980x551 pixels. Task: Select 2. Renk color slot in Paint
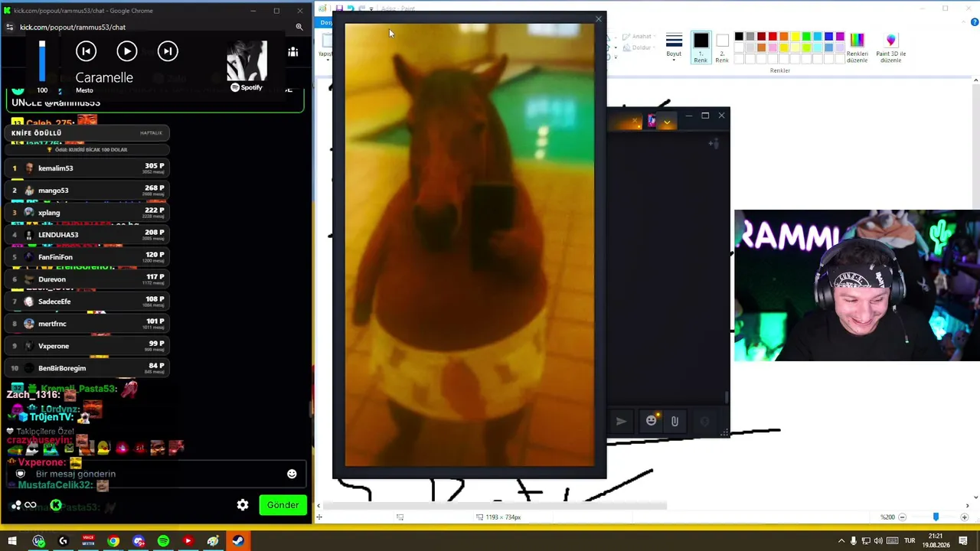point(722,47)
